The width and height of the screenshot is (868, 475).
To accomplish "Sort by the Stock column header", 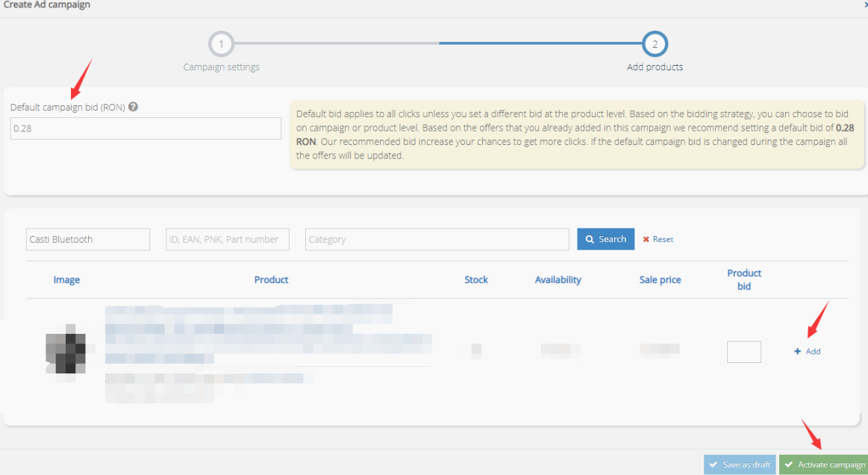I will click(476, 280).
